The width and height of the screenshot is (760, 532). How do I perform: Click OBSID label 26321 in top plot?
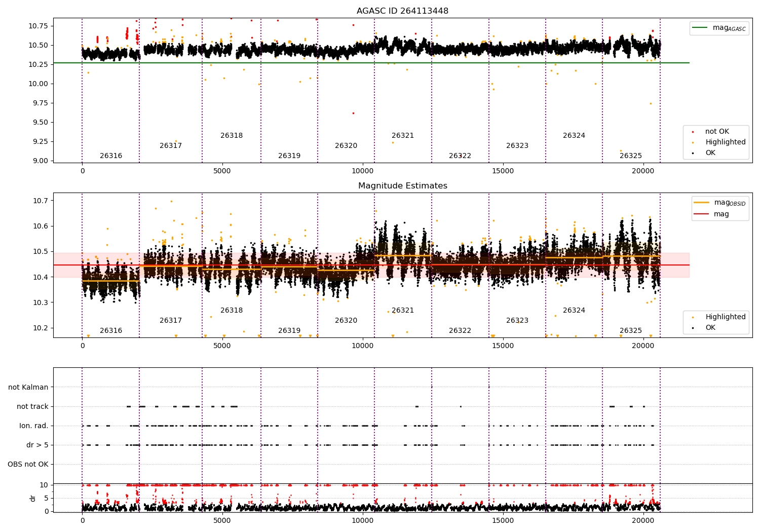pos(403,136)
